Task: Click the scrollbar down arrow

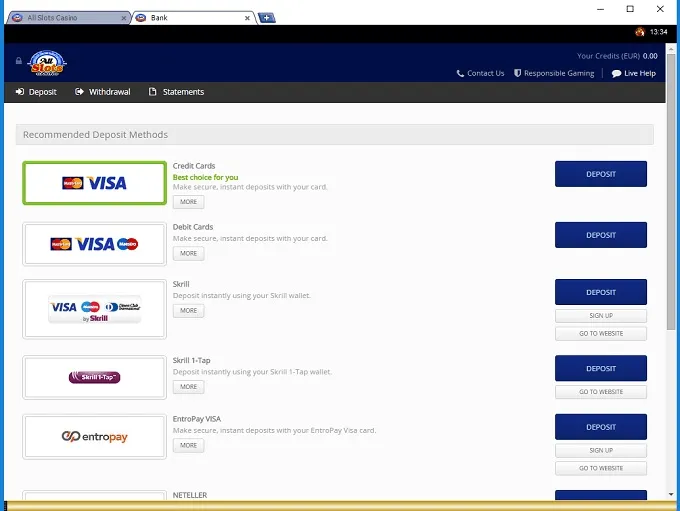Action: 671,495
